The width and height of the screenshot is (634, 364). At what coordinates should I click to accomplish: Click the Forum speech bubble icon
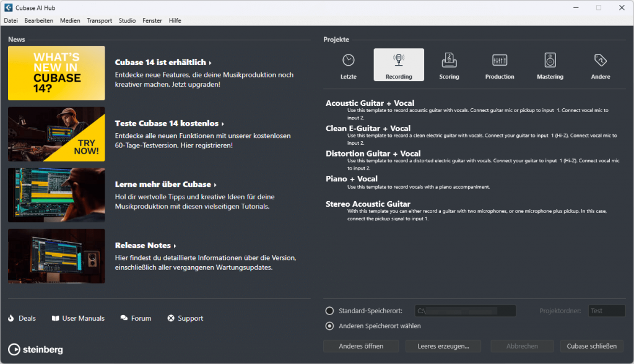(x=124, y=318)
